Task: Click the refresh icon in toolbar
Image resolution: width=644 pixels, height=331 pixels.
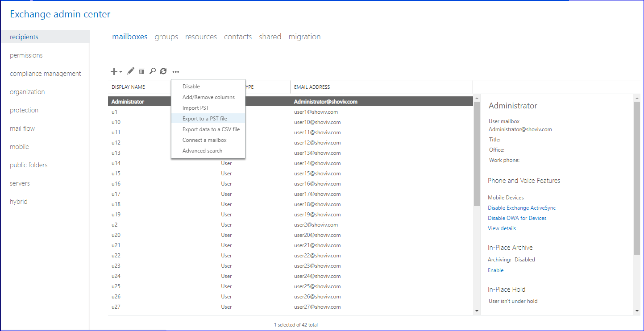Action: [163, 71]
